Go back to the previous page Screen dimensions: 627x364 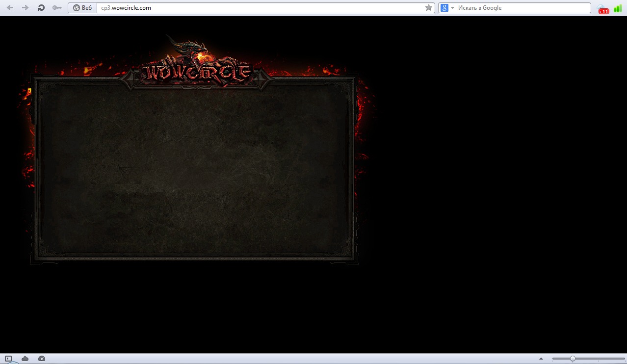pos(10,8)
